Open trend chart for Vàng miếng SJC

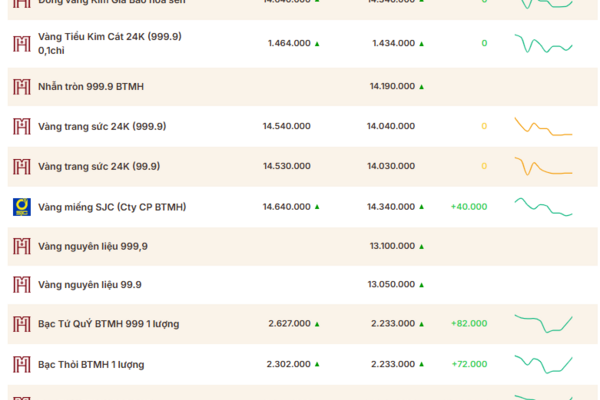(543, 207)
